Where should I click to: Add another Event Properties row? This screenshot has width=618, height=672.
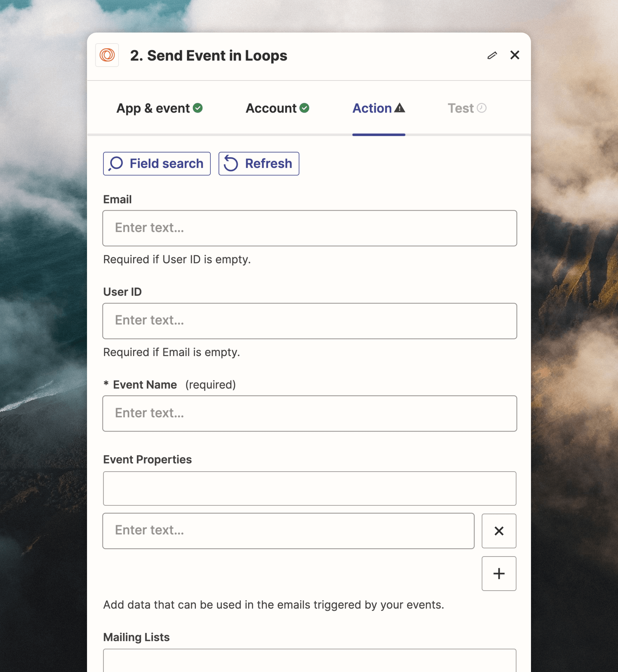tap(499, 574)
